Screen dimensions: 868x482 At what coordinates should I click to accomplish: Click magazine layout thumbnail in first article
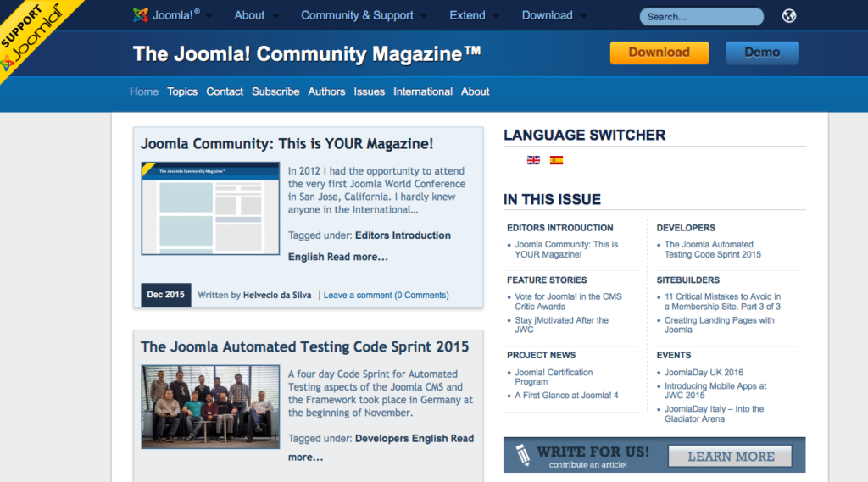click(210, 208)
